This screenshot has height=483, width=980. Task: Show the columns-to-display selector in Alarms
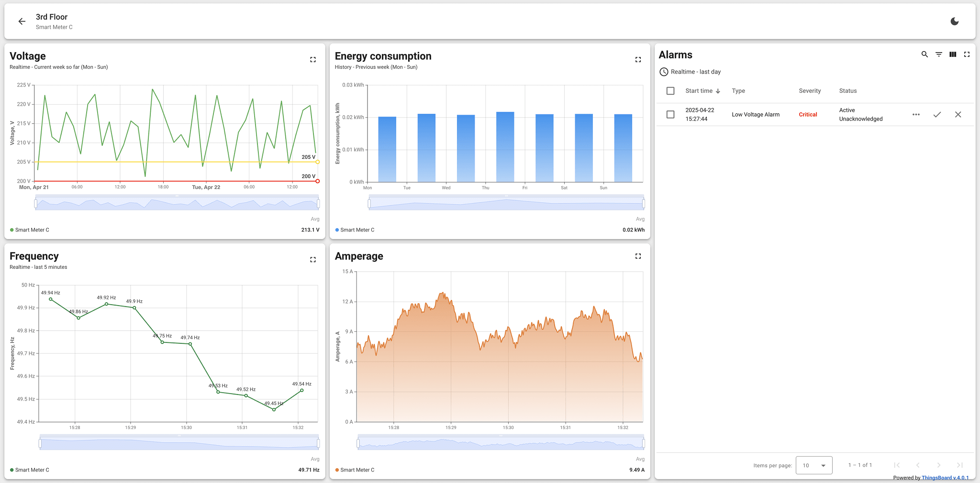953,55
